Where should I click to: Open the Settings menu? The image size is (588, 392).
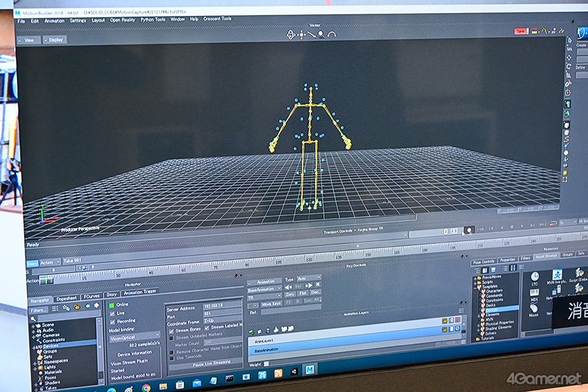click(x=78, y=21)
